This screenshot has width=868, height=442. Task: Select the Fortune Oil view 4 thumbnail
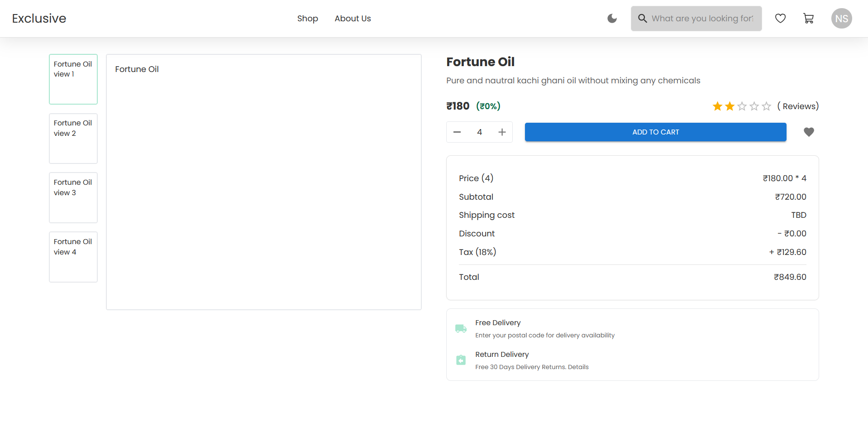73,257
